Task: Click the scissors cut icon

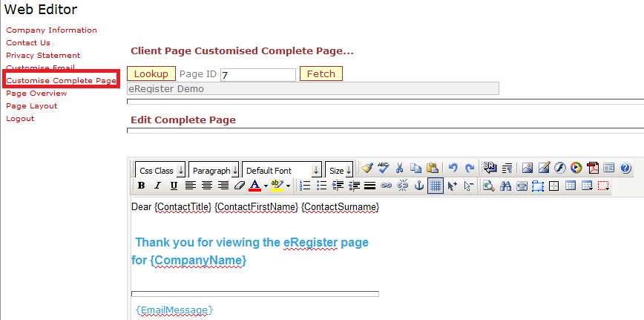Action: 399,169
